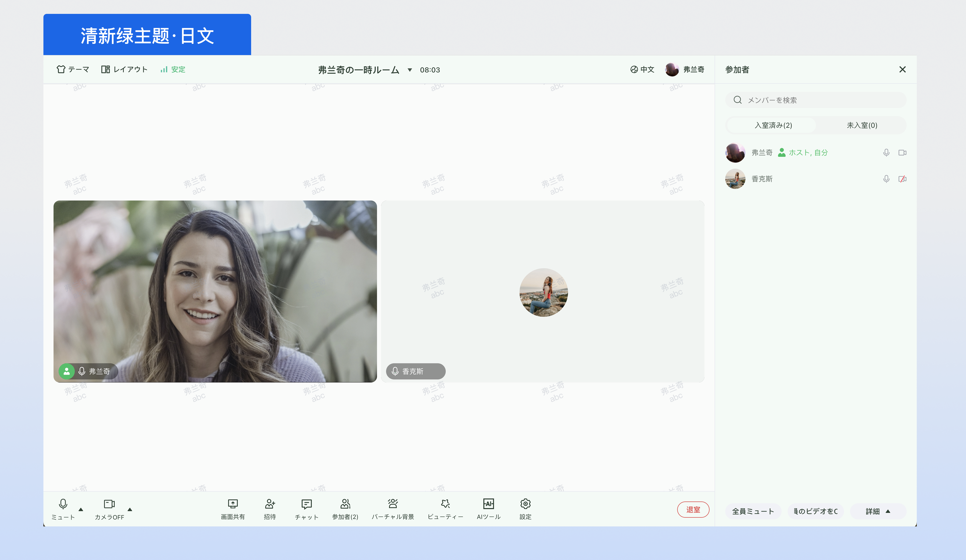
Task: Expand the microphone options arrow
Action: [81, 509]
